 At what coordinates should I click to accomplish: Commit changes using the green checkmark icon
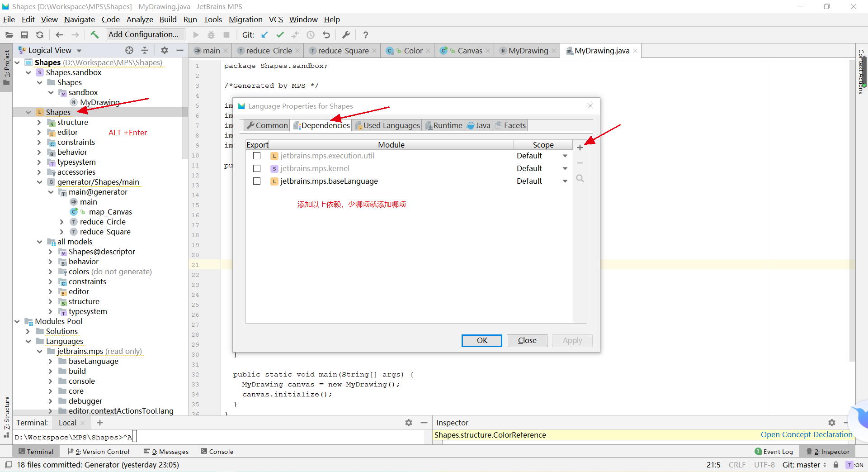pyautogui.click(x=280, y=35)
